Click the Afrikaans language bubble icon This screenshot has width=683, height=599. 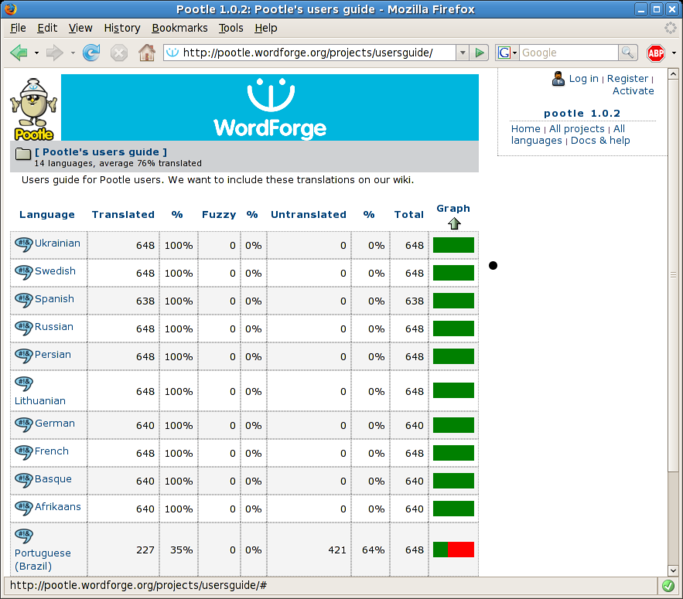24,508
